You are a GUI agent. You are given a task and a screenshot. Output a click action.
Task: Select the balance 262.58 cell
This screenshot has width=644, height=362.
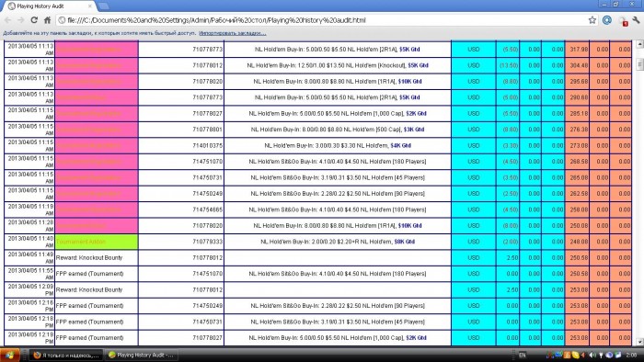(577, 194)
